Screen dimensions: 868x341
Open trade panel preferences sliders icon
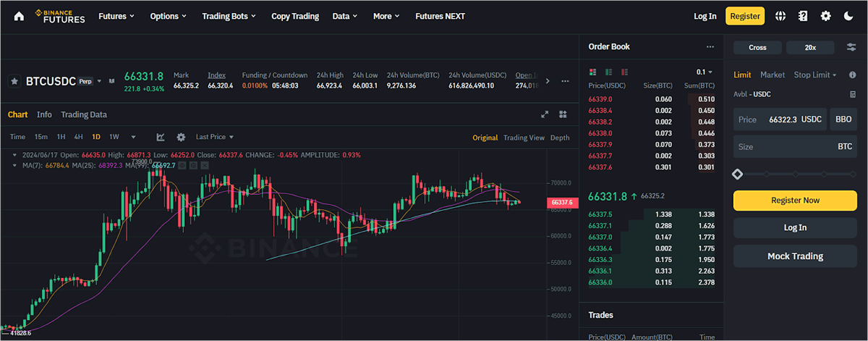point(851,47)
